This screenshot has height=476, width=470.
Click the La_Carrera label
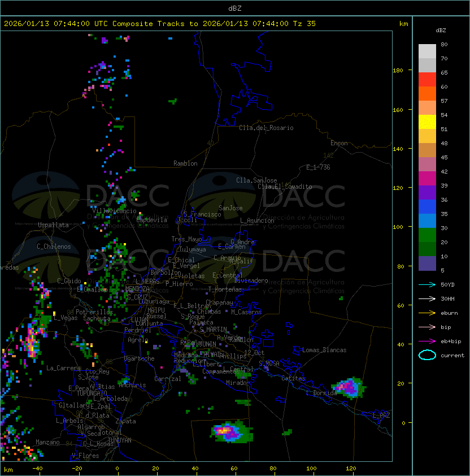point(64,368)
